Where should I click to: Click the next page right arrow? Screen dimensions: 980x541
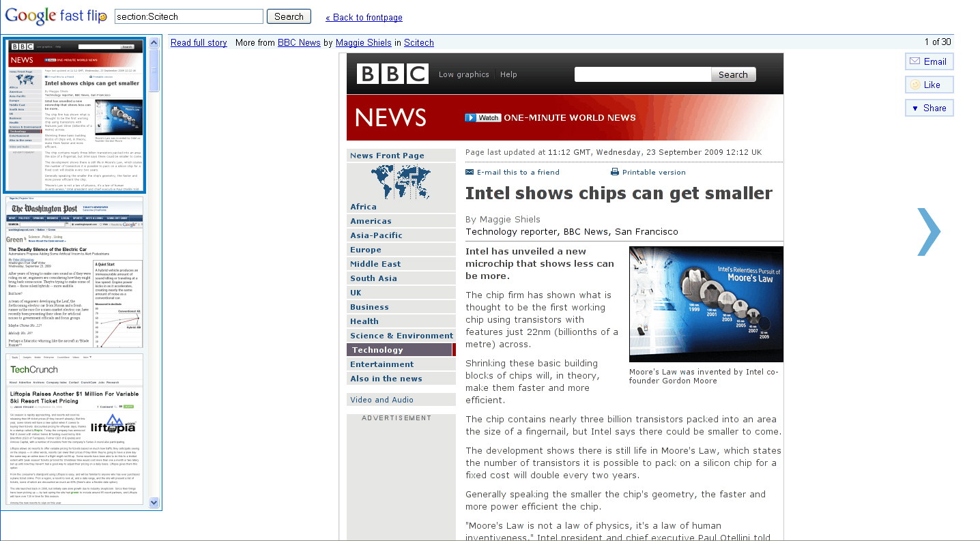click(x=929, y=232)
